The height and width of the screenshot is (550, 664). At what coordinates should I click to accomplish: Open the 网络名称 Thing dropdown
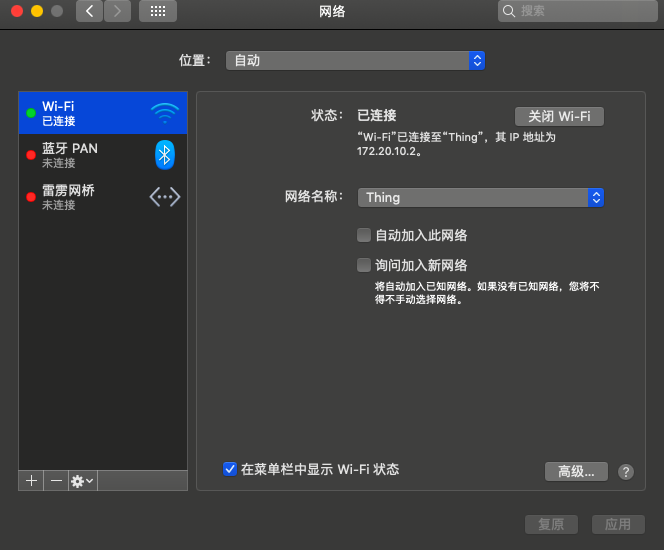480,197
